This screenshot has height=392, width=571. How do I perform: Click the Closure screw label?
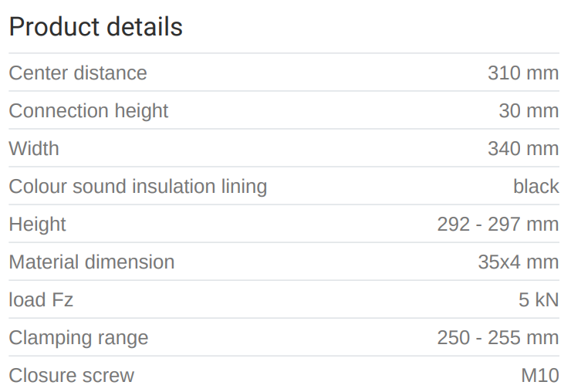click(x=71, y=376)
